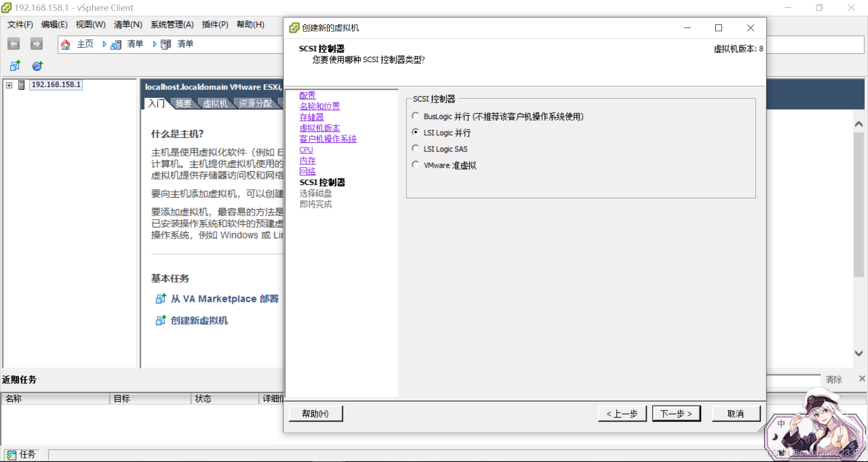Click the 任务 label in status bar

coord(27,454)
